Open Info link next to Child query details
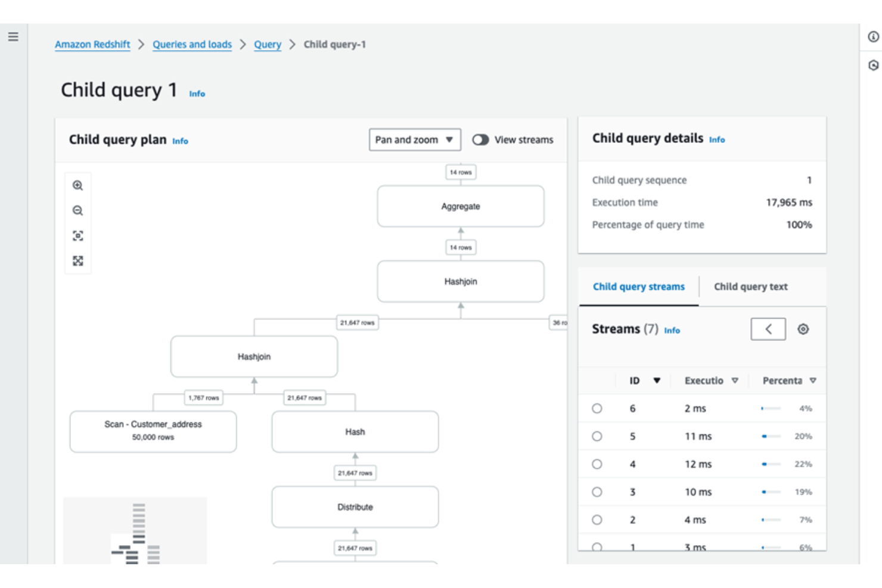Image resolution: width=882 pixels, height=588 pixels. click(x=717, y=139)
